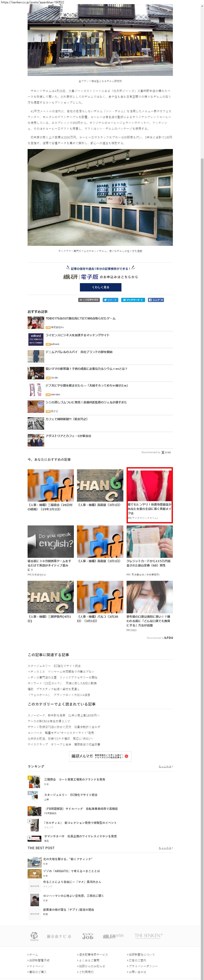The image size is (204, 980).
Task: Click the takeout cafe interior photo
Action: click(100, 197)
